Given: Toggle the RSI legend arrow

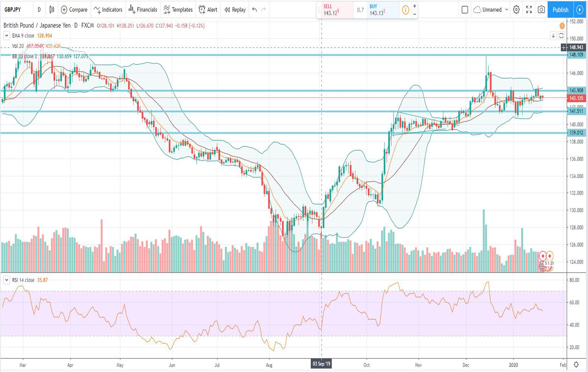Looking at the screenshot, I should [6, 280].
